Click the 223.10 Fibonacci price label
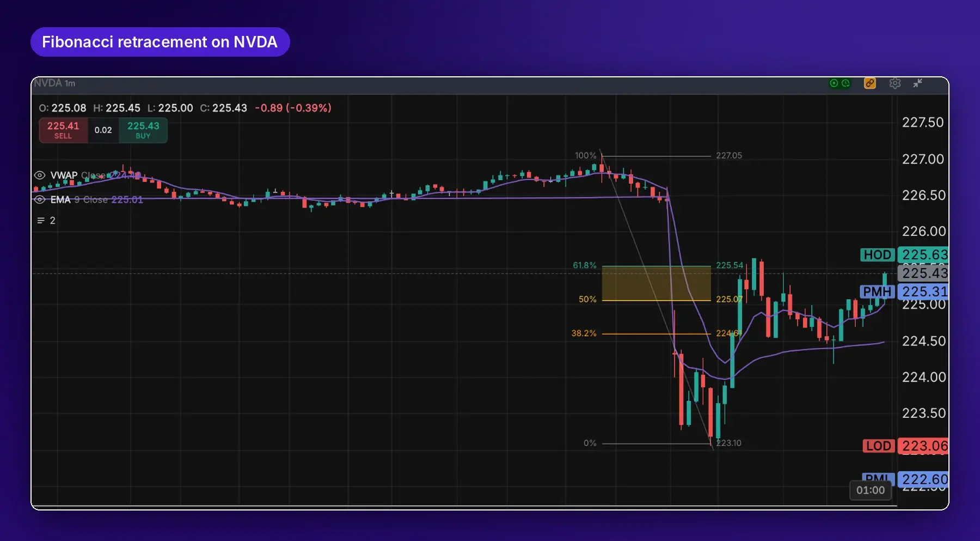 tap(728, 443)
